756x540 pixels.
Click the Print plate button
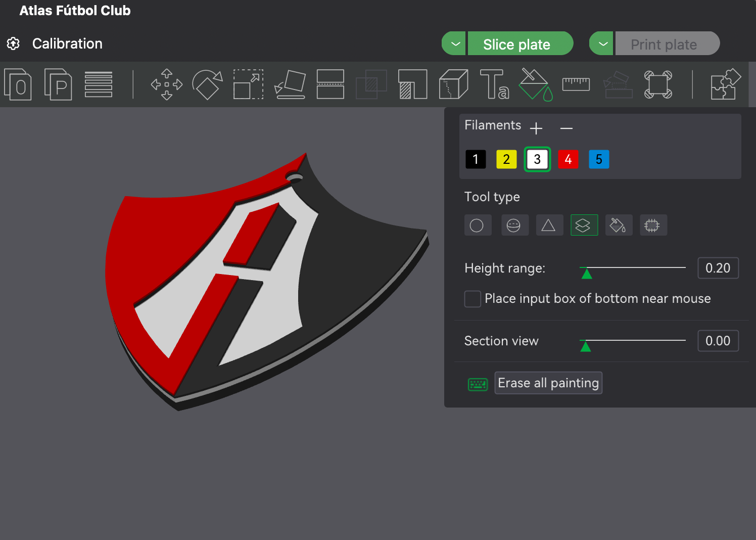coord(668,43)
